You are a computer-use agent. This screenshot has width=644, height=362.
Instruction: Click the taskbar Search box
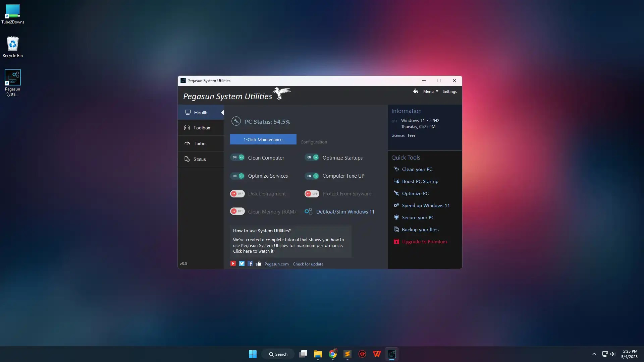click(278, 354)
